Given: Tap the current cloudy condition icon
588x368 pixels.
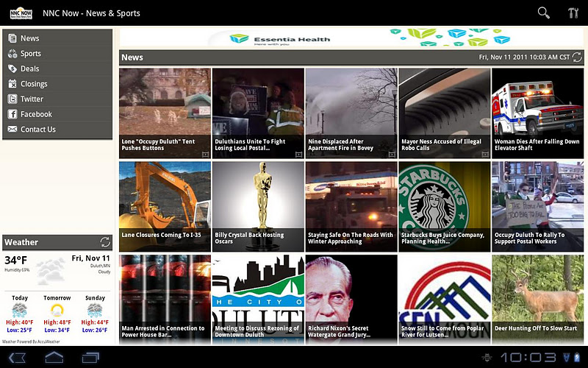Looking at the screenshot, I should pyautogui.click(x=51, y=271).
